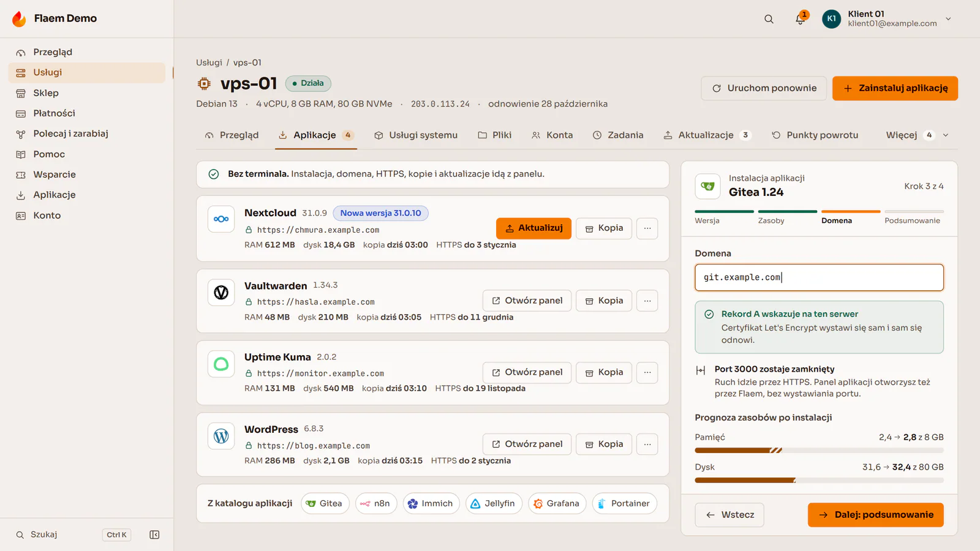980x551 pixels.
Task: Open Zadania tab
Action: (x=618, y=135)
